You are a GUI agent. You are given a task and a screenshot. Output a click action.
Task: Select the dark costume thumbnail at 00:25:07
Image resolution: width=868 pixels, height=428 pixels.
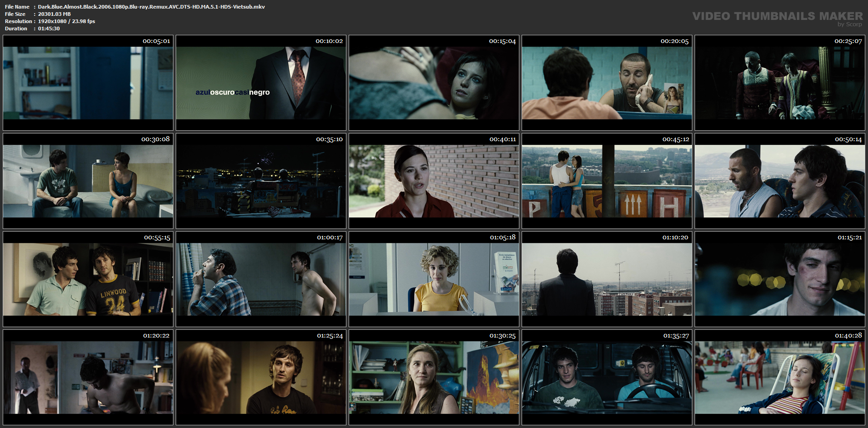coord(780,83)
